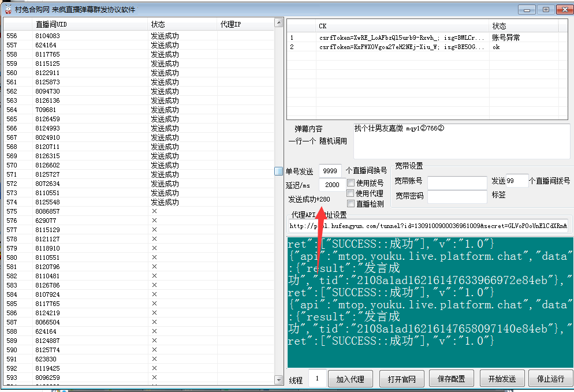Click the 加入代理 button
This screenshot has height=392, width=574.
pos(351,379)
